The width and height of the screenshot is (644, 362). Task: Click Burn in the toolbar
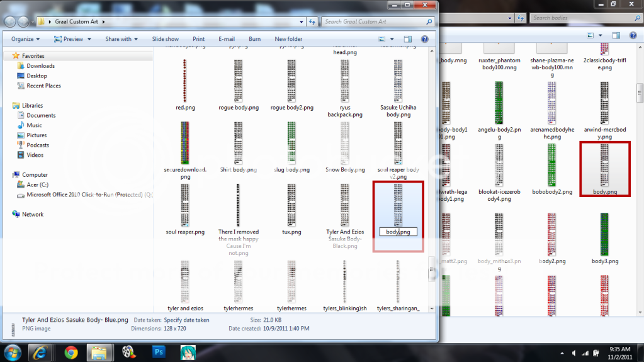(x=254, y=39)
